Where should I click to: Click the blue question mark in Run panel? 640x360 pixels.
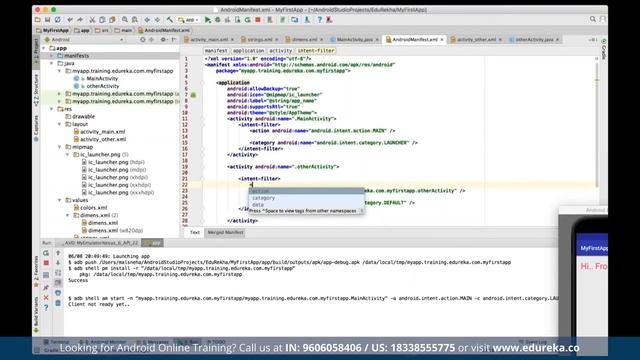pos(46,307)
